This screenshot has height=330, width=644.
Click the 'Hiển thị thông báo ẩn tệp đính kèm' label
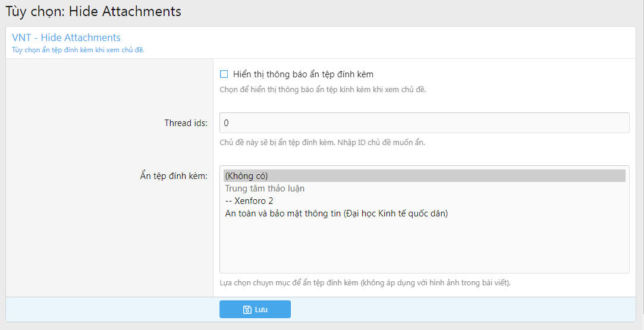pyautogui.click(x=303, y=74)
